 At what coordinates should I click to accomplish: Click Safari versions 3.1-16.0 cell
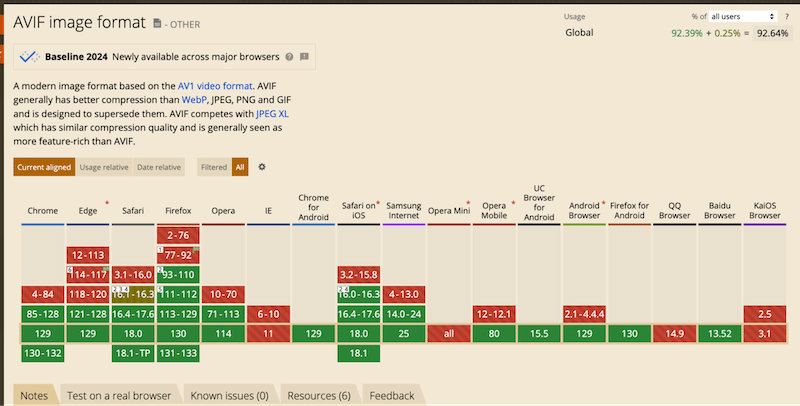(133, 274)
